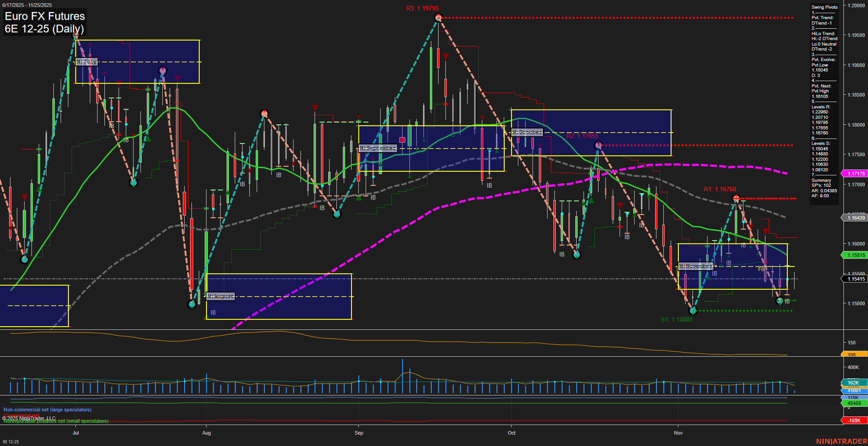Click the Euro FX Futures chart title

coord(44,16)
